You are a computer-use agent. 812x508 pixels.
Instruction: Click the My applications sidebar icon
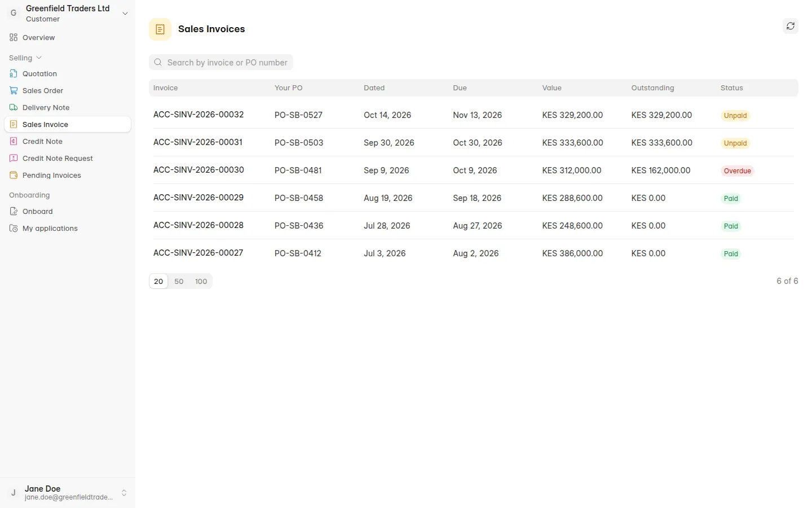14,229
